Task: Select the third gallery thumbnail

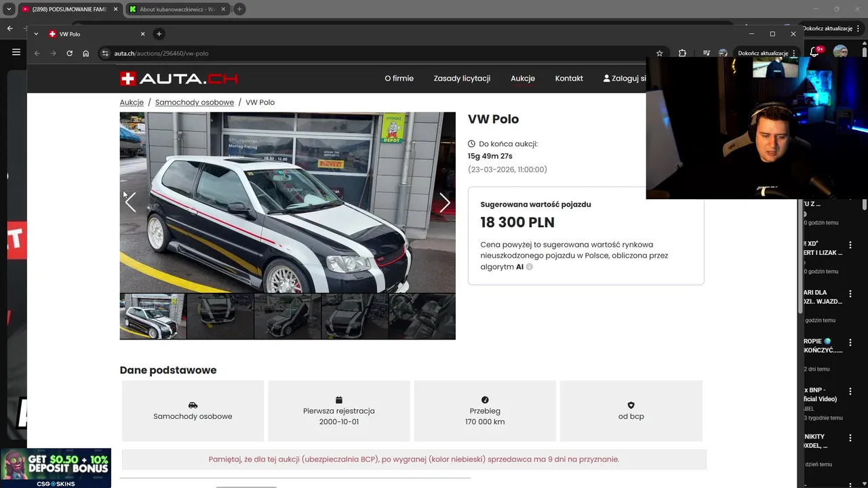Action: [288, 317]
